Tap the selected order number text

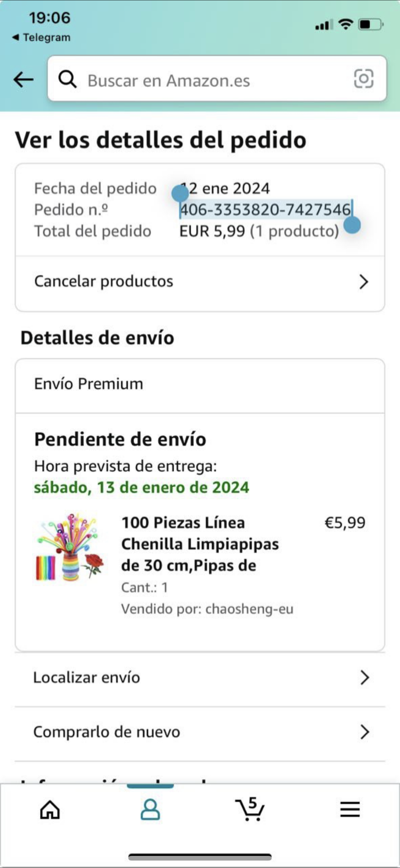[265, 210]
